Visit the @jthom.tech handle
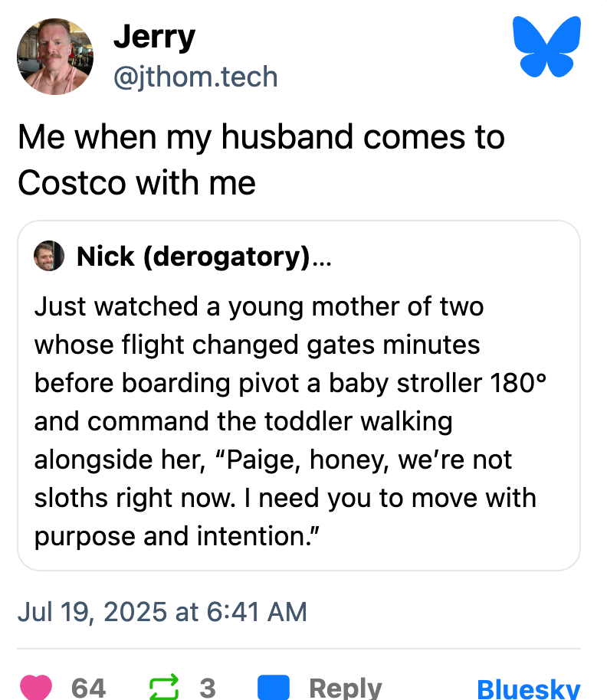 point(195,77)
